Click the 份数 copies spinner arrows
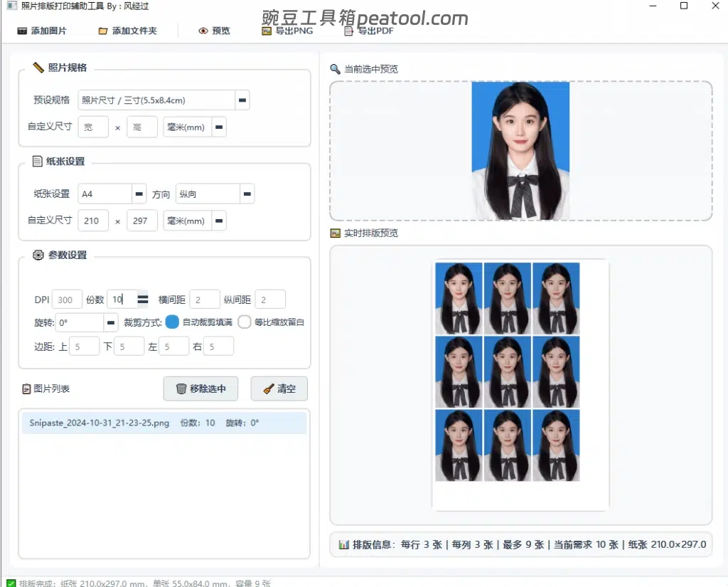728x587 pixels. click(143, 300)
